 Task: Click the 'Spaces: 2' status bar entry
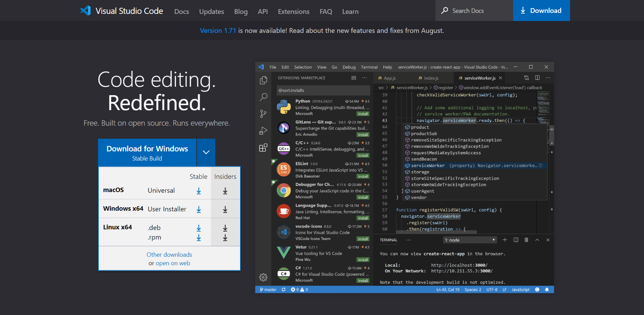tap(473, 290)
